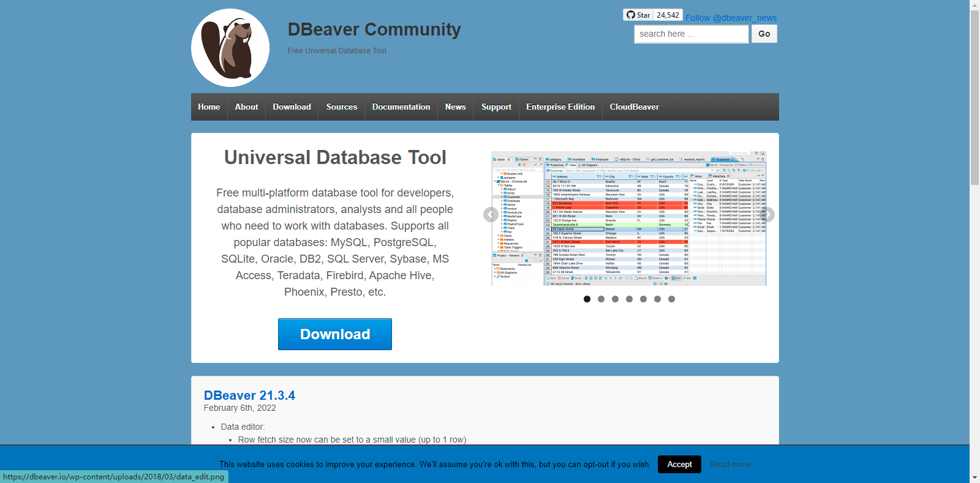
Task: Click the Go search button
Action: [764, 34]
